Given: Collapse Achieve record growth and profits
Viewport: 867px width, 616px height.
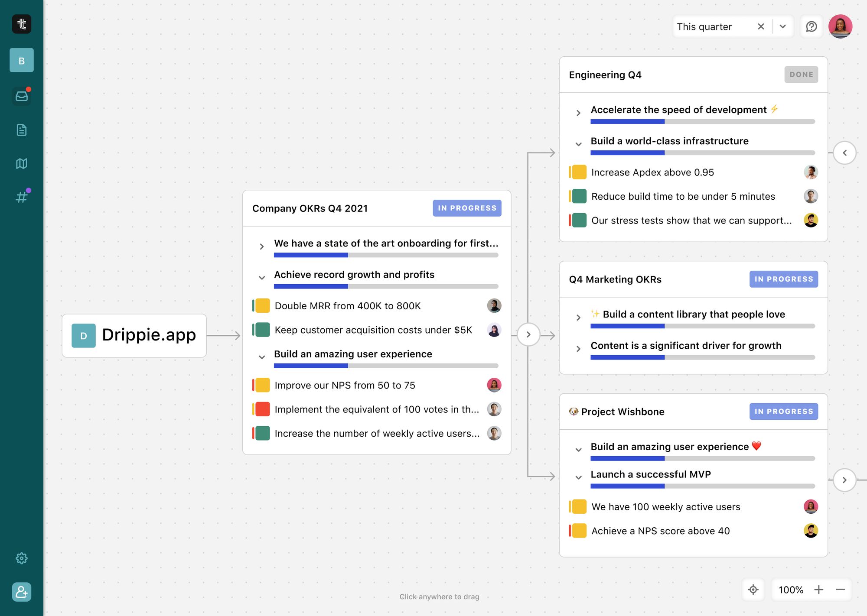Looking at the screenshot, I should pyautogui.click(x=261, y=278).
